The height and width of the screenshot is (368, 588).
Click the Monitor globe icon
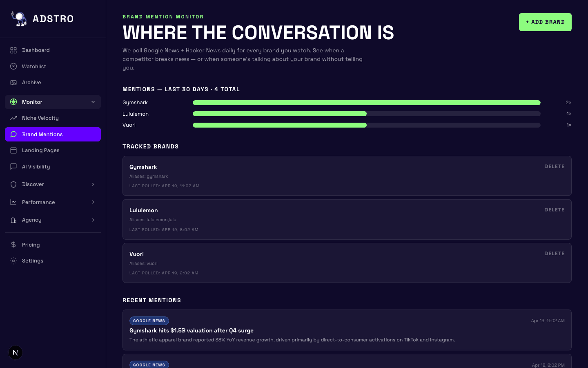[13, 102]
